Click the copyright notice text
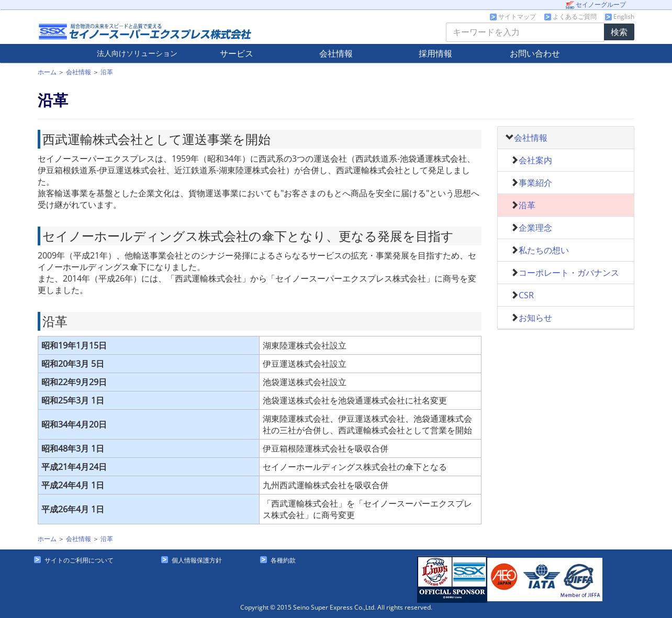The width and height of the screenshot is (672, 618). (x=336, y=608)
